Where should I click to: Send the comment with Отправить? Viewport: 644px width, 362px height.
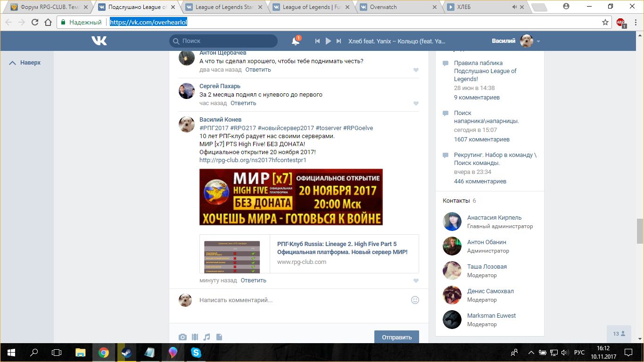click(x=396, y=337)
